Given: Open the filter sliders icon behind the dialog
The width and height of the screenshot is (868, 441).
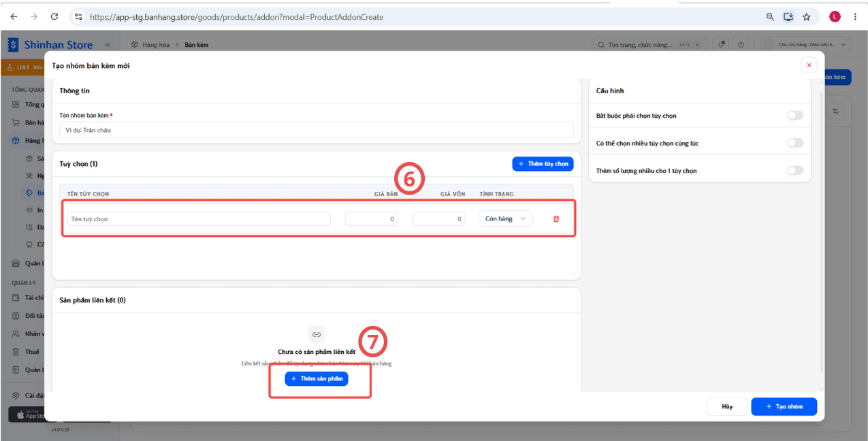Looking at the screenshot, I should tap(837, 111).
